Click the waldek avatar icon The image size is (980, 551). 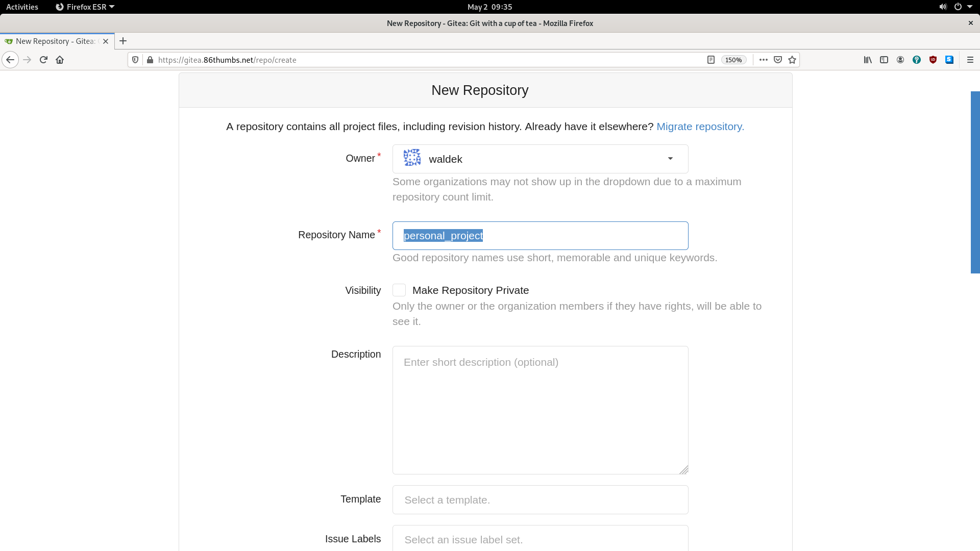(412, 158)
